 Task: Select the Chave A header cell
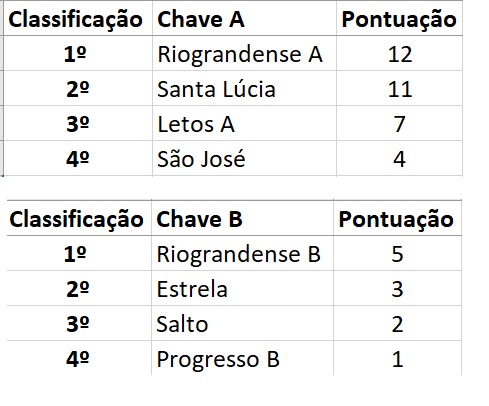244,18
